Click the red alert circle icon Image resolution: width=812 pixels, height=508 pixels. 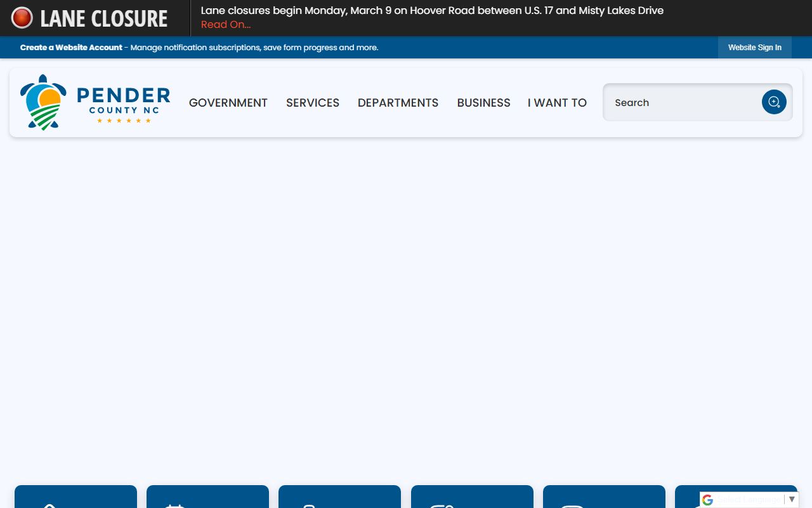(22, 18)
